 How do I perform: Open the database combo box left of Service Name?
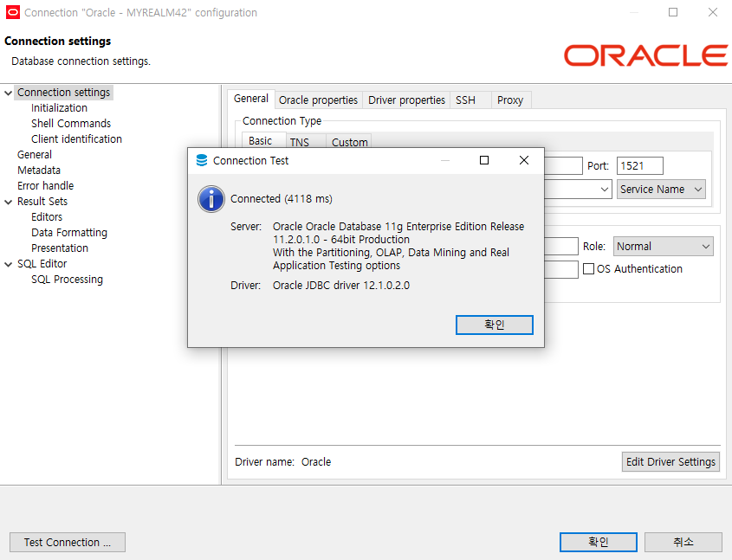click(x=579, y=190)
